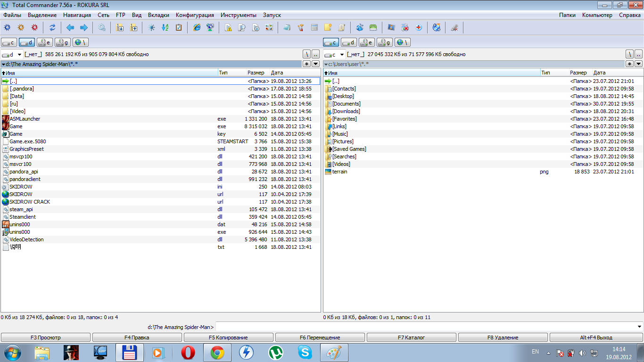
Task: Refresh panels with the blue circular arrows icon
Action: [52, 27]
